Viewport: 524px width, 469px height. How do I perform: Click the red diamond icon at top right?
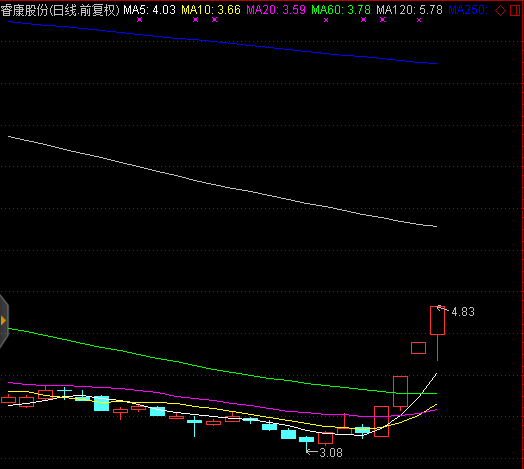coord(500,10)
